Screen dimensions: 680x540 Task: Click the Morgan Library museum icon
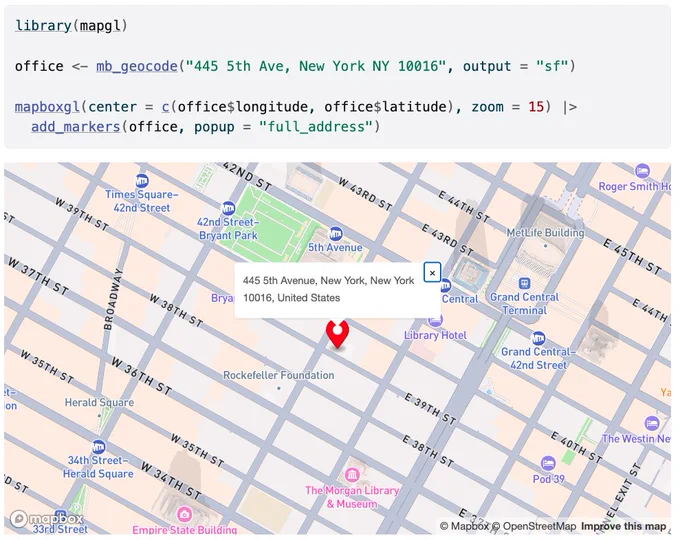352,475
